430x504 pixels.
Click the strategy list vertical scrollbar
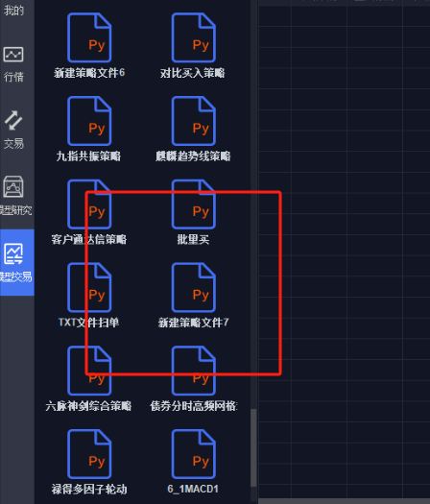[x=253, y=447]
